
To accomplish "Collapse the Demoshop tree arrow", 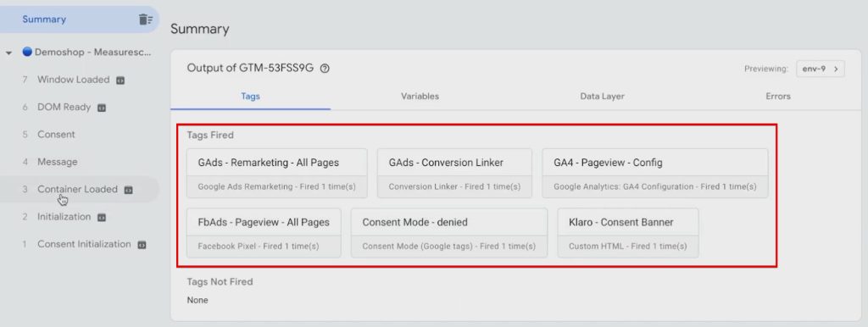I will tap(8, 53).
